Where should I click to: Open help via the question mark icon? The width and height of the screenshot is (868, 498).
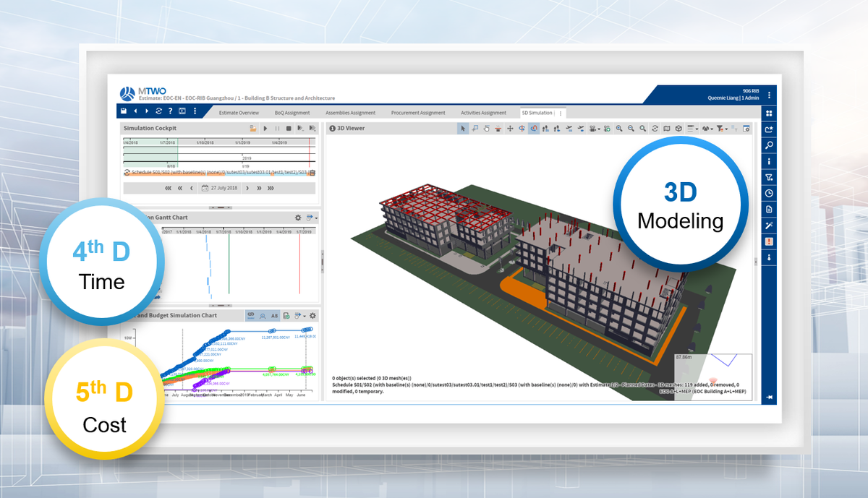point(170,111)
